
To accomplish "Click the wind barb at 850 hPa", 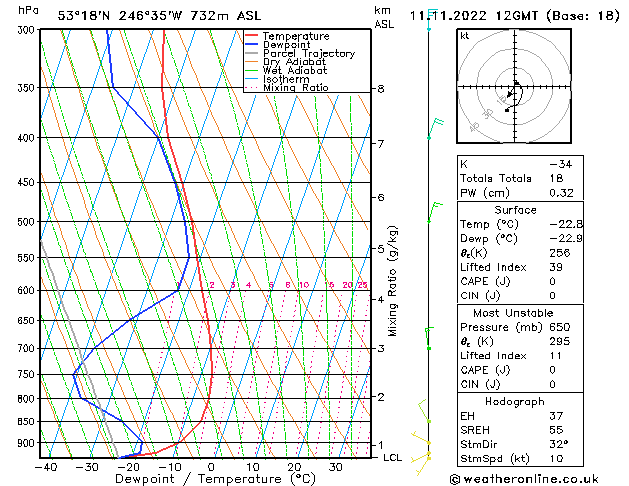I will (424, 411).
